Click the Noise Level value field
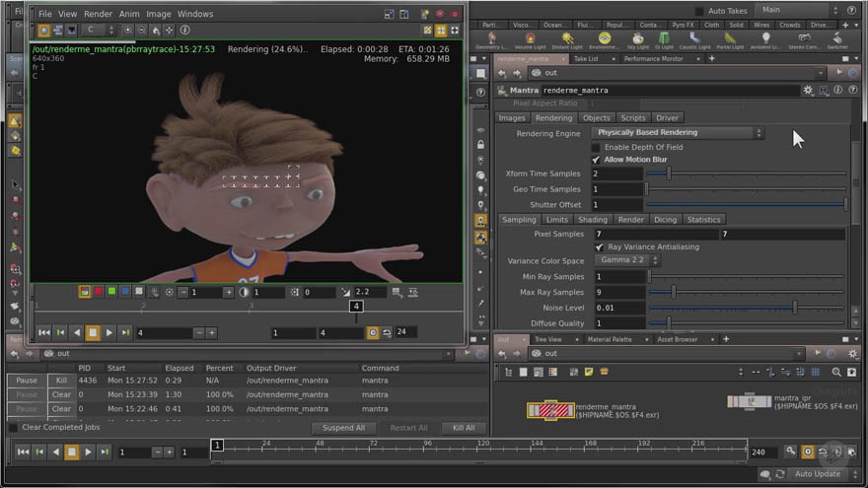The image size is (868, 488). [x=618, y=308]
